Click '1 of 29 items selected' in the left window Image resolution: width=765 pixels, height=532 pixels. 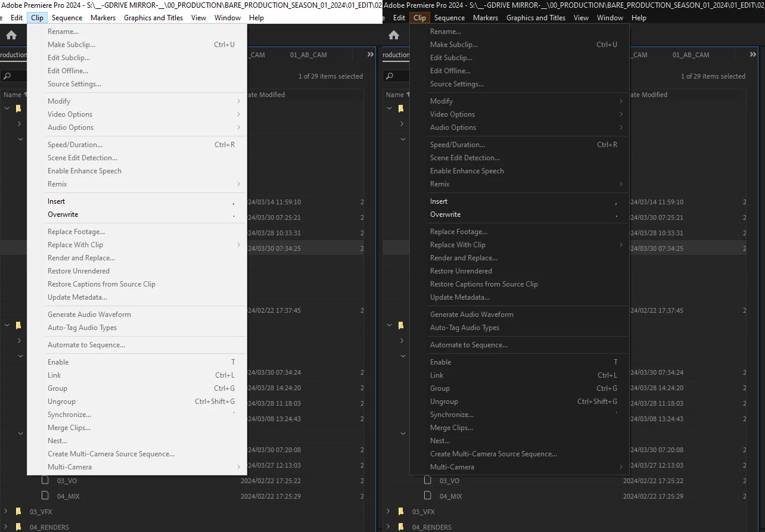pos(331,76)
